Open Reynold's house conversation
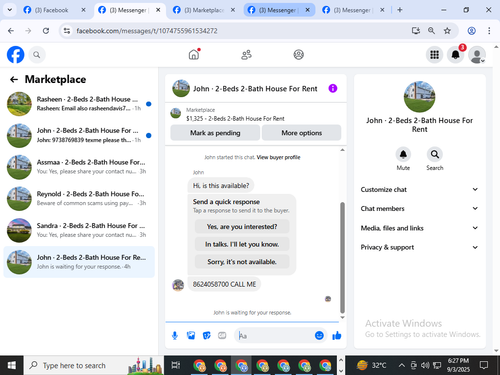 click(x=79, y=199)
